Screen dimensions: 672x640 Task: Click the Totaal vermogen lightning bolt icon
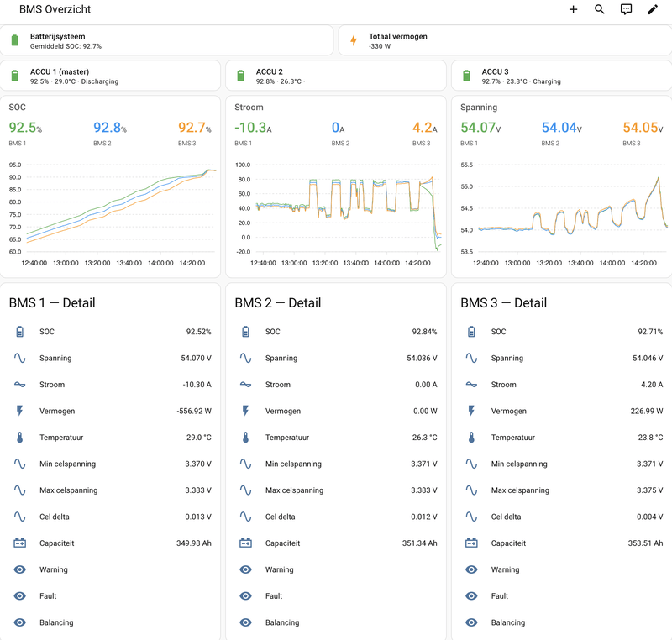coord(354,40)
